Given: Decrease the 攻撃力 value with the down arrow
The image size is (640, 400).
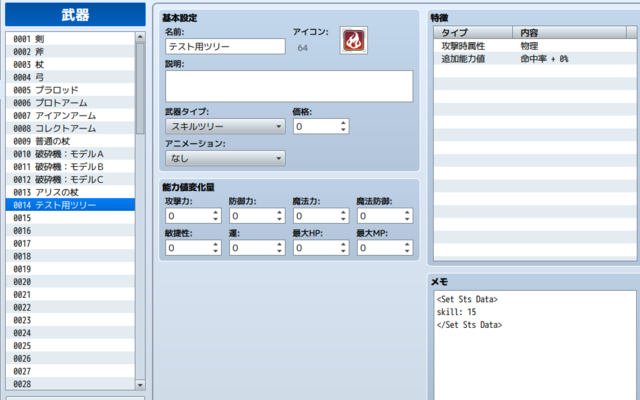Looking at the screenshot, I should 216,220.
